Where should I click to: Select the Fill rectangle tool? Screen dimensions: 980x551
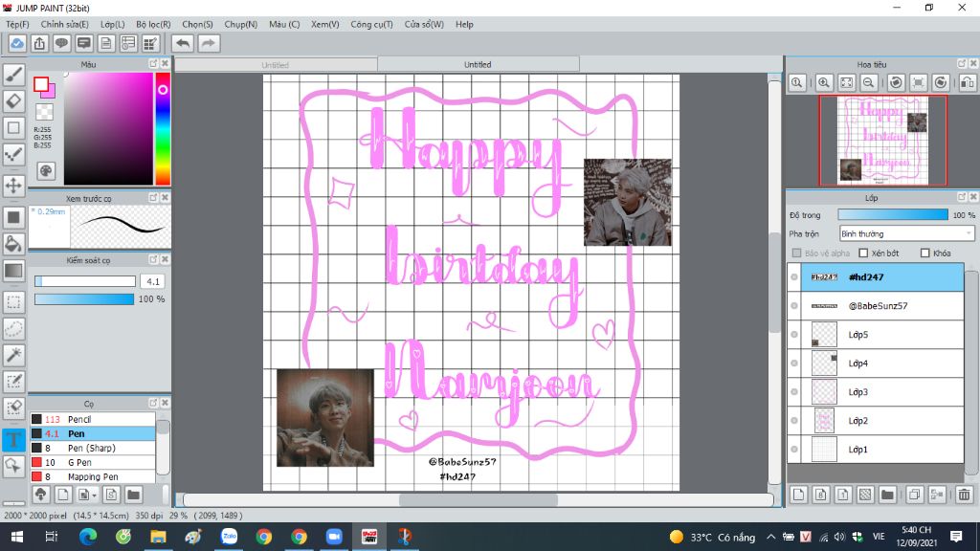13,217
